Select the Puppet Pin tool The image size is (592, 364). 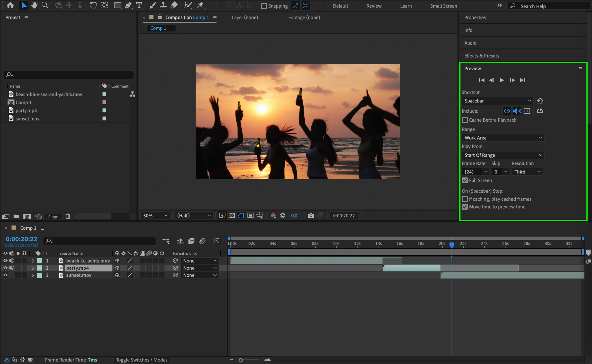pos(200,5)
